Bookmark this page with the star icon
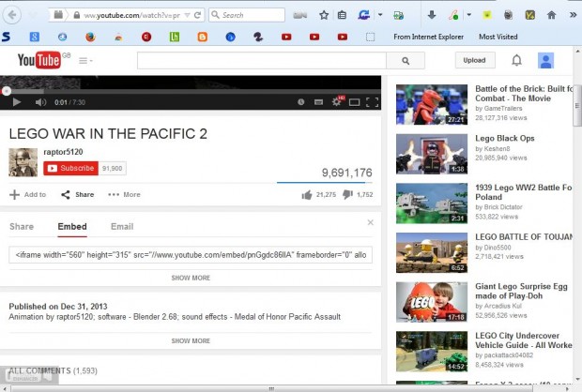This screenshot has height=392, width=582. coord(324,15)
